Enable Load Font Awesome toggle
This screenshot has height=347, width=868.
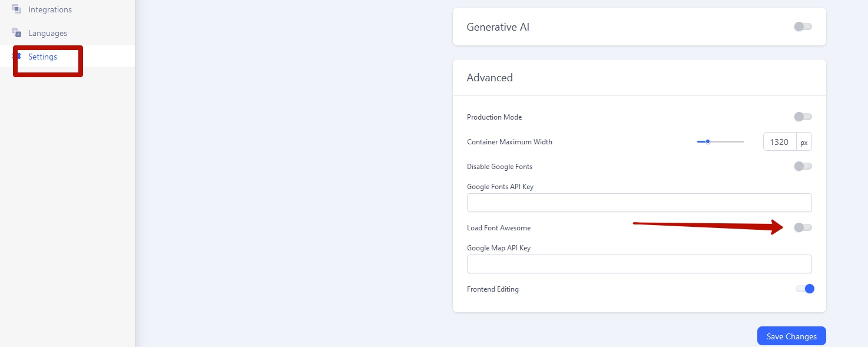[803, 227]
